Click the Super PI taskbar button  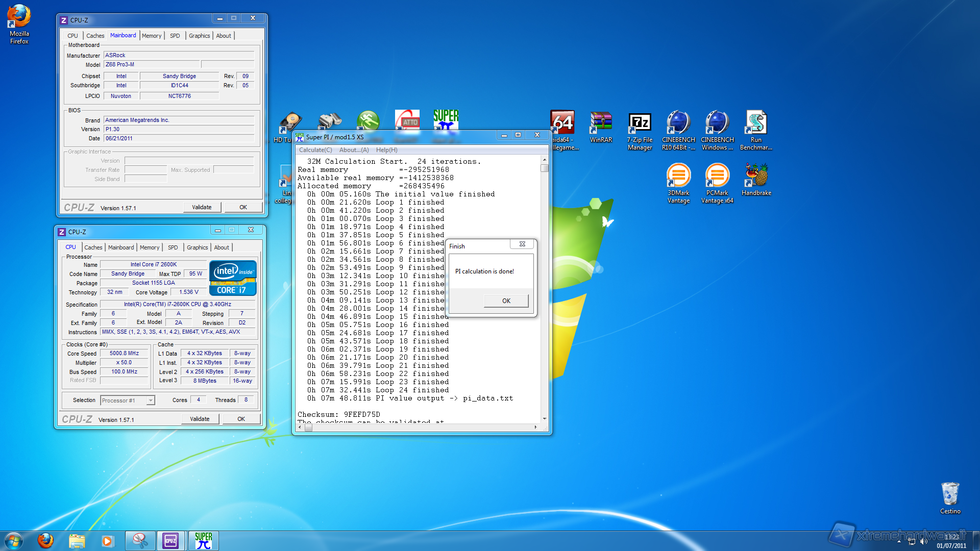pyautogui.click(x=204, y=541)
